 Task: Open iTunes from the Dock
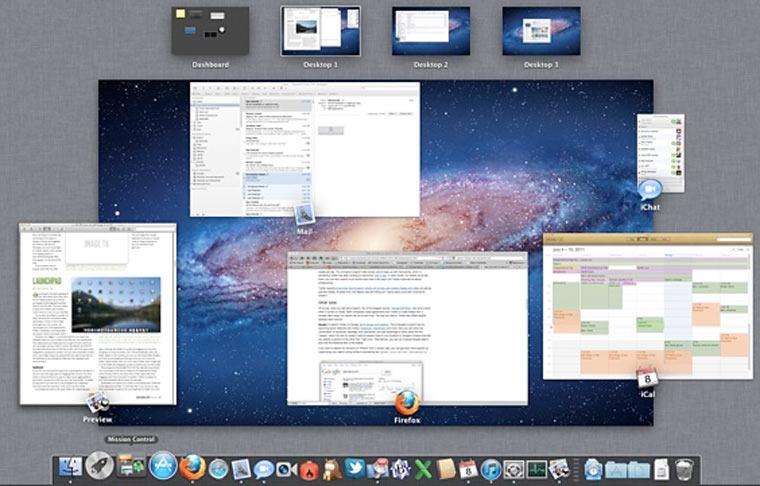coord(491,469)
